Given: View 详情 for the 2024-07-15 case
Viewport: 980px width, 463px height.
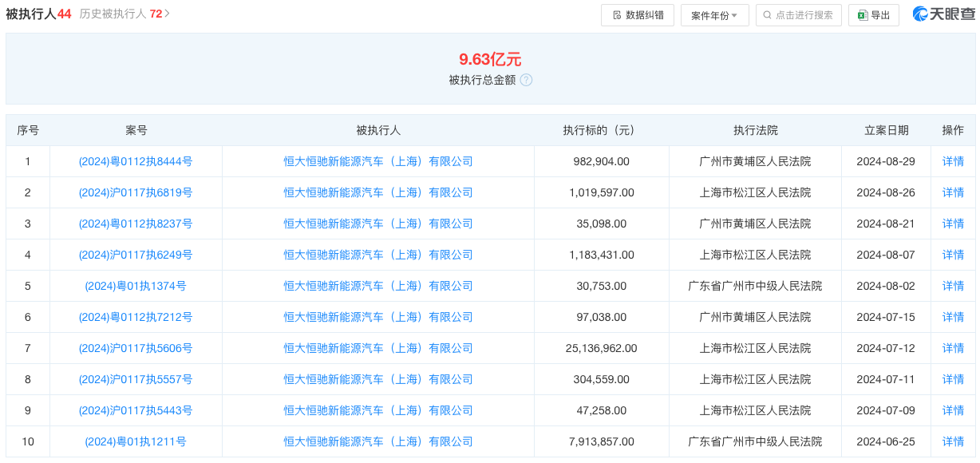Looking at the screenshot, I should (953, 317).
